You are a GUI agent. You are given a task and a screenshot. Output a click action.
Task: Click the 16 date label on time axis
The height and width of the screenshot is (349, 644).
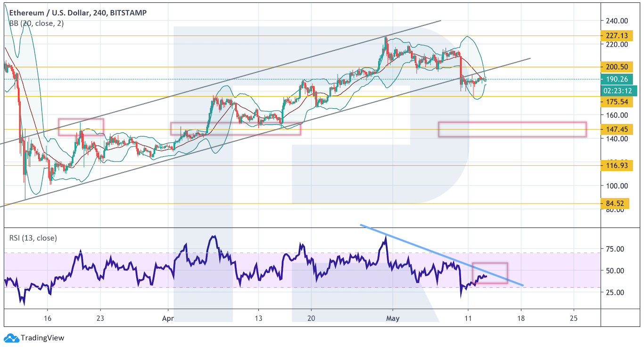(x=47, y=318)
